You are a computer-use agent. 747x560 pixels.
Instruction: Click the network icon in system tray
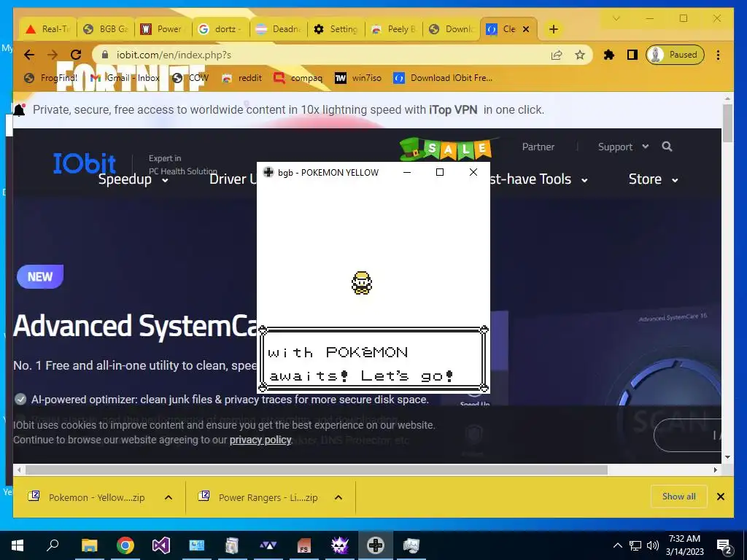(635, 545)
